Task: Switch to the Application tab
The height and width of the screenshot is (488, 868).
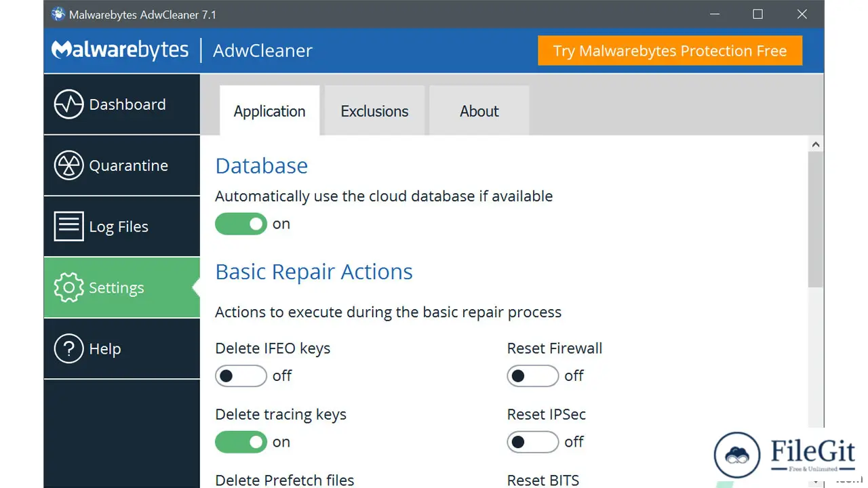Action: click(x=270, y=110)
